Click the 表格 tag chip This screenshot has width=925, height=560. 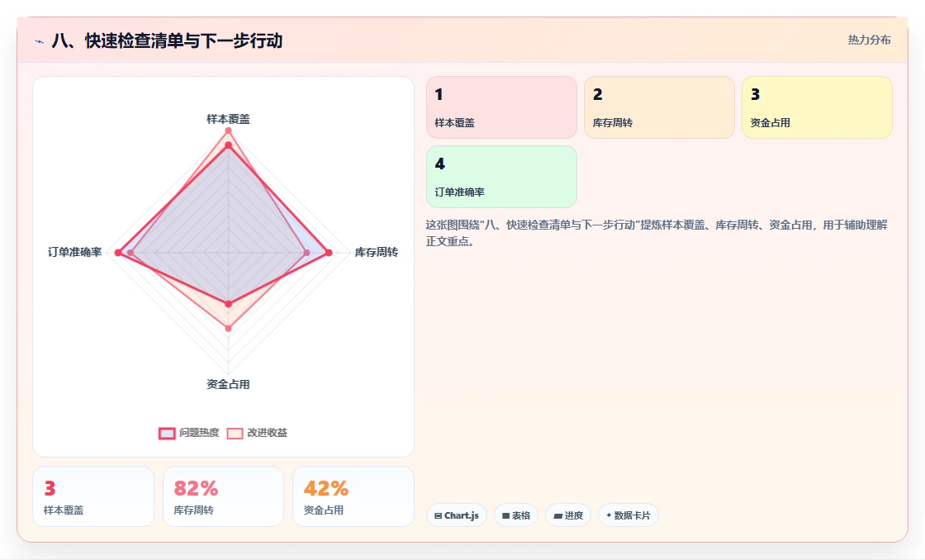click(516, 515)
